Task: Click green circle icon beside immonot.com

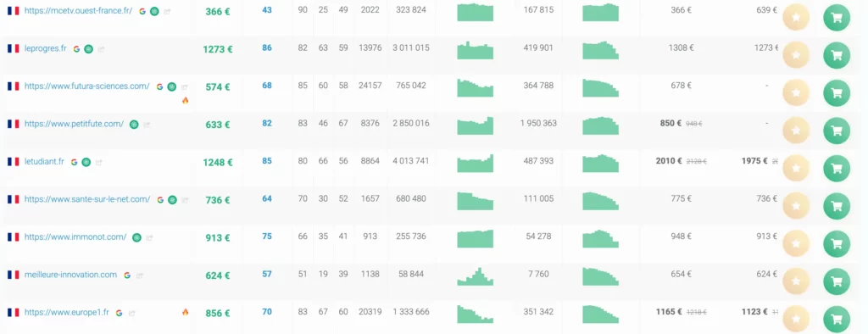Action: [x=136, y=237]
